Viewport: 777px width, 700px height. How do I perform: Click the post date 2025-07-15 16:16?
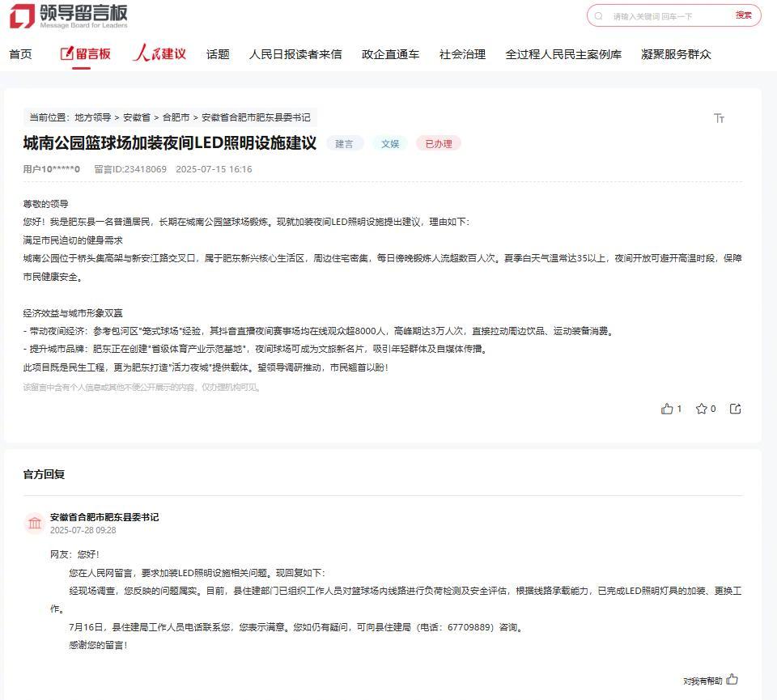(x=214, y=169)
